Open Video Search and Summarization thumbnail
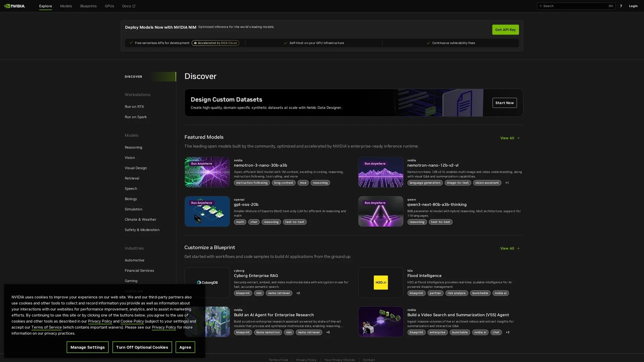This screenshot has width=644, height=362. point(381,321)
